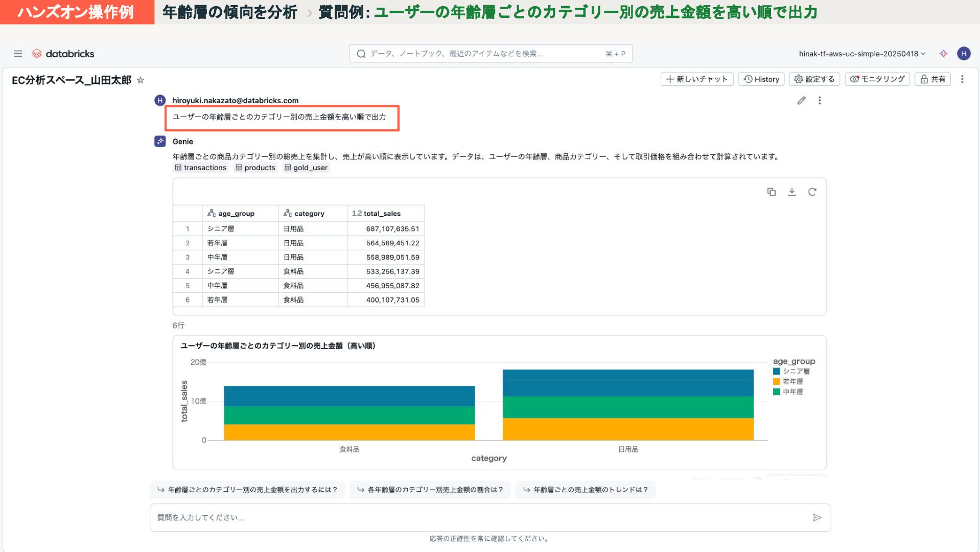Click the 日用品 x-axis label
The height and width of the screenshot is (552, 980).
628,449
